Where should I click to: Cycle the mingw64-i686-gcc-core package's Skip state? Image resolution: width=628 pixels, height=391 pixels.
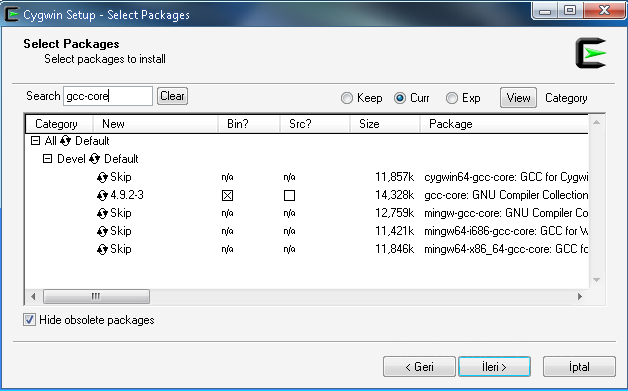tap(102, 231)
